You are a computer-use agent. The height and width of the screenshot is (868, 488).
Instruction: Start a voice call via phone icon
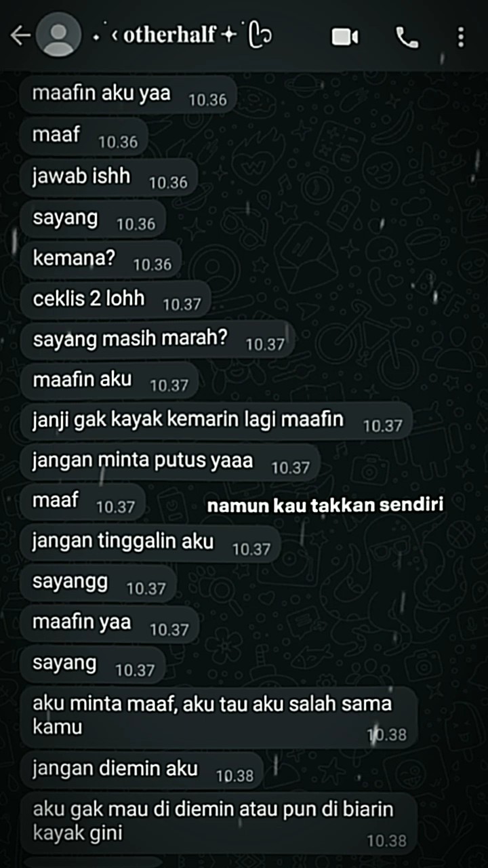click(407, 37)
